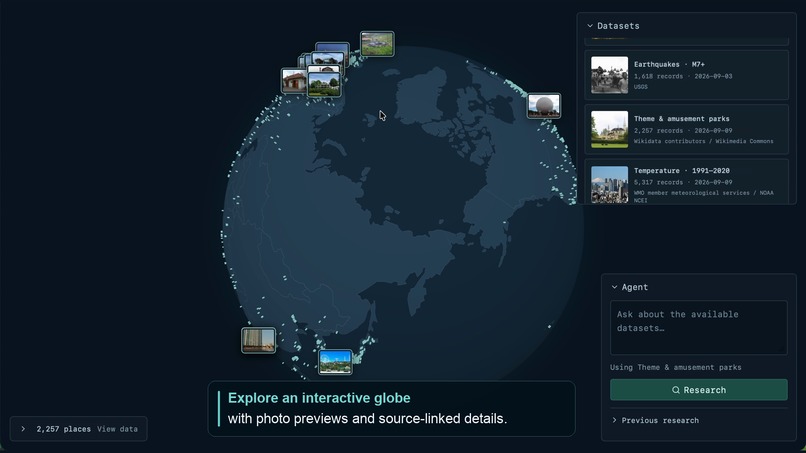
Task: Select the Theme & amusement parks dataset title
Action: click(x=681, y=118)
